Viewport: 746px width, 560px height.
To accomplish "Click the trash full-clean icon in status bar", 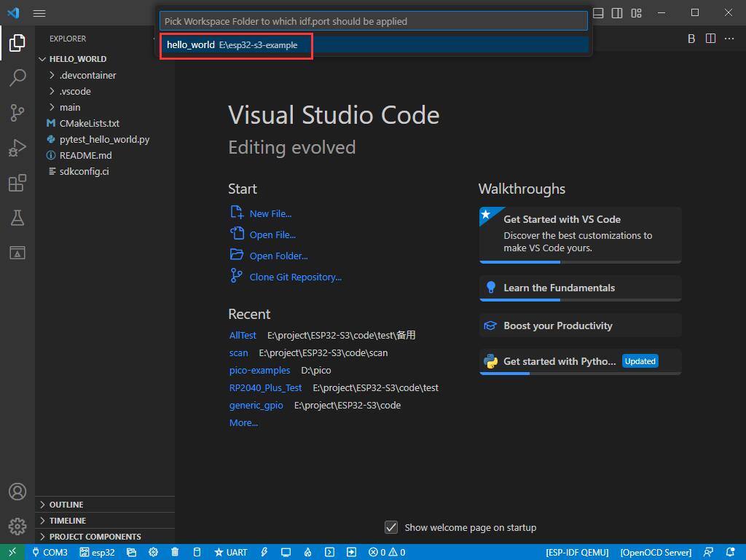I will tap(175, 552).
